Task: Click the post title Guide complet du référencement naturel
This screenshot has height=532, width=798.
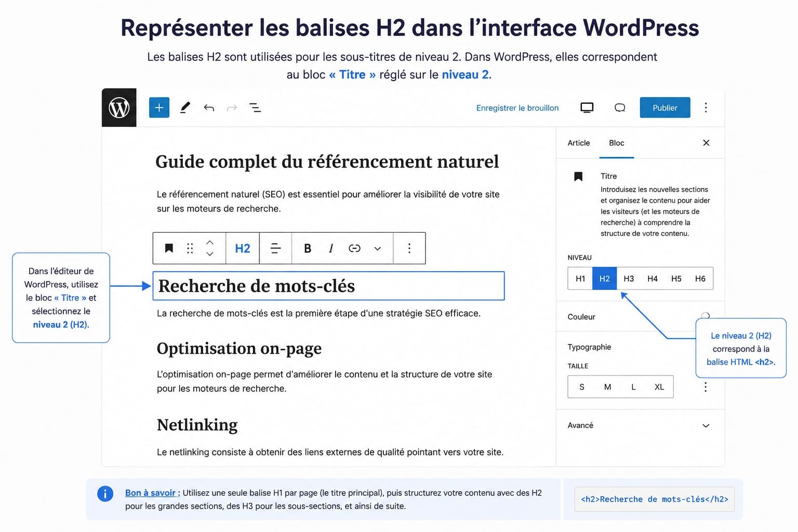Action: [x=327, y=162]
